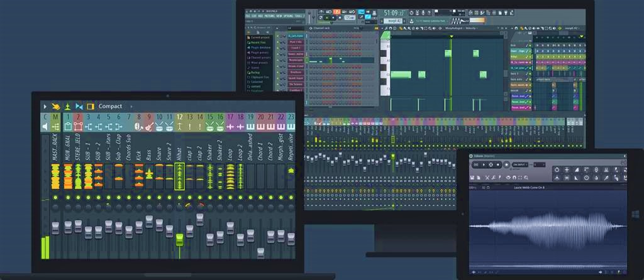Screen dimensions: 644x280
Task: Click the save disk icon in Edison toolbar
Action: (473, 178)
